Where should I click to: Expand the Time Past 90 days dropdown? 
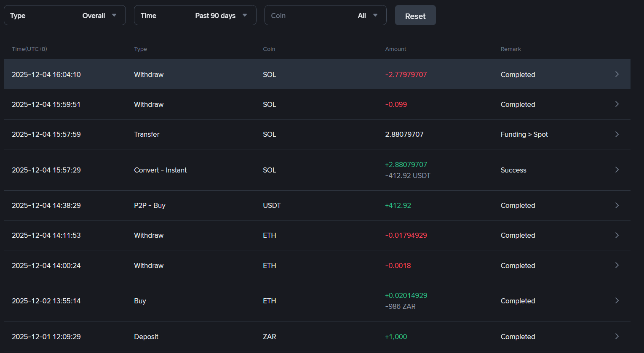tap(195, 16)
